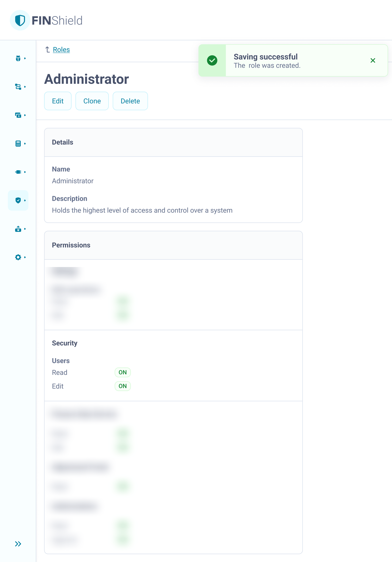Select the shield checkmark security icon
The height and width of the screenshot is (562, 392).
click(18, 201)
